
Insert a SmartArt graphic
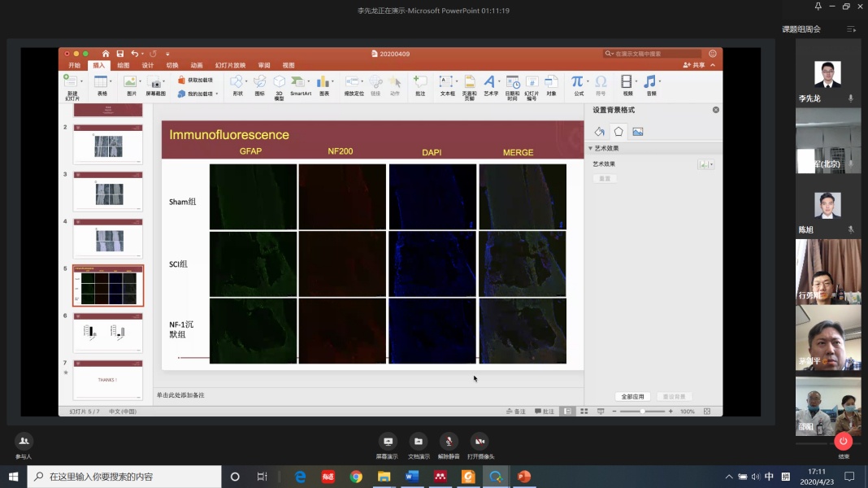[x=300, y=83]
